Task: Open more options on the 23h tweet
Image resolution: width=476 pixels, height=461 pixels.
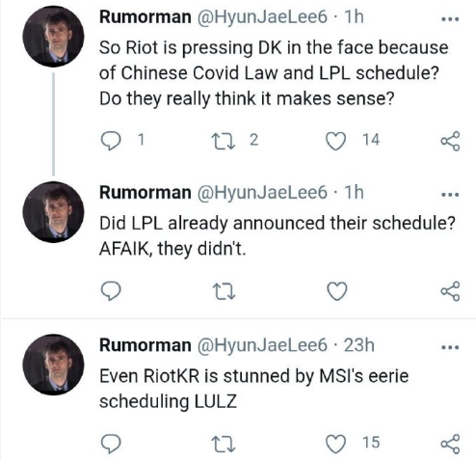Action: click(x=450, y=347)
